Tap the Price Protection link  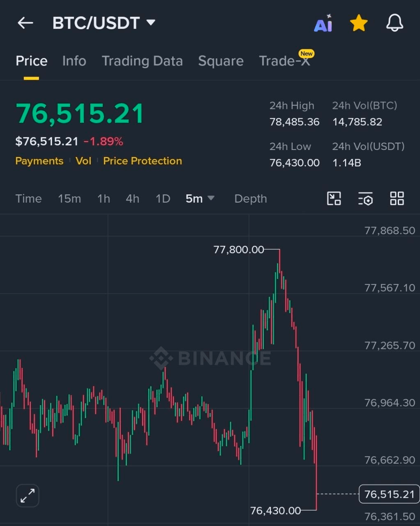142,161
